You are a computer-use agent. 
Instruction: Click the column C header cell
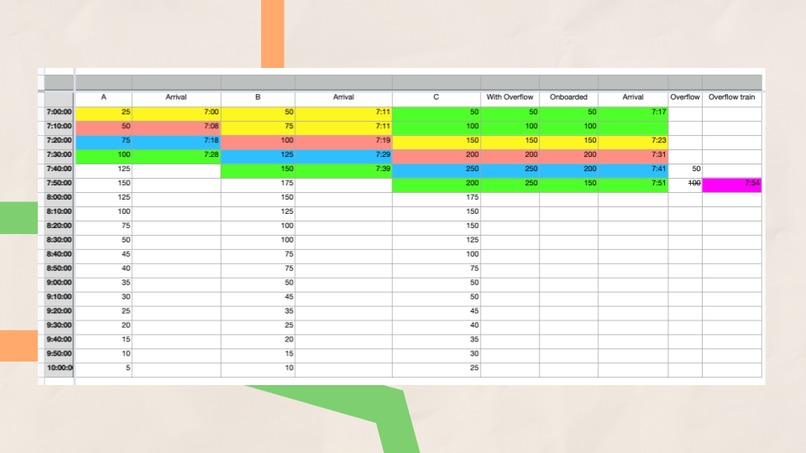pos(436,97)
